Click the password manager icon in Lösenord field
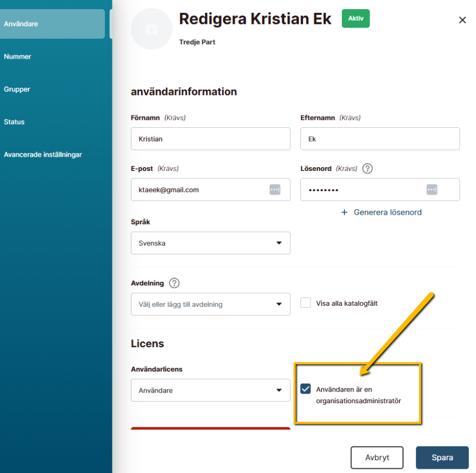 [432, 190]
